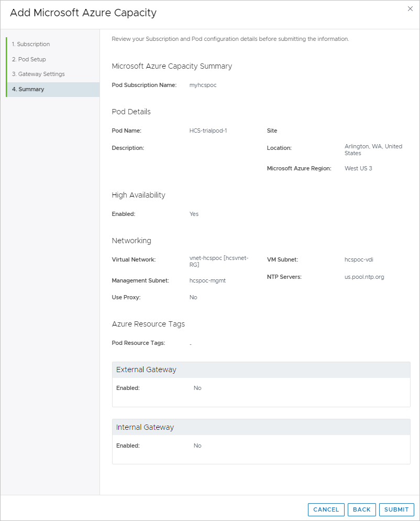
Task: Click the review instructions text
Action: [230, 39]
